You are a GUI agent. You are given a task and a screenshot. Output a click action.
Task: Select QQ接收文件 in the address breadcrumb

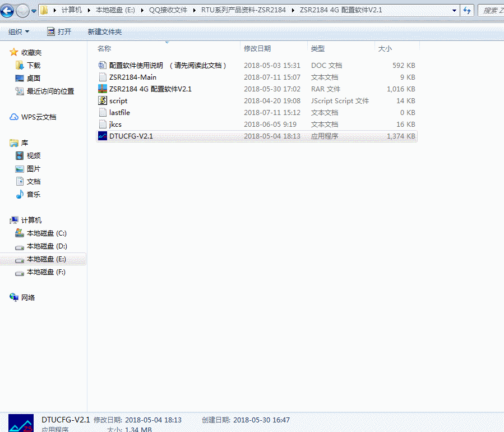coord(168,10)
